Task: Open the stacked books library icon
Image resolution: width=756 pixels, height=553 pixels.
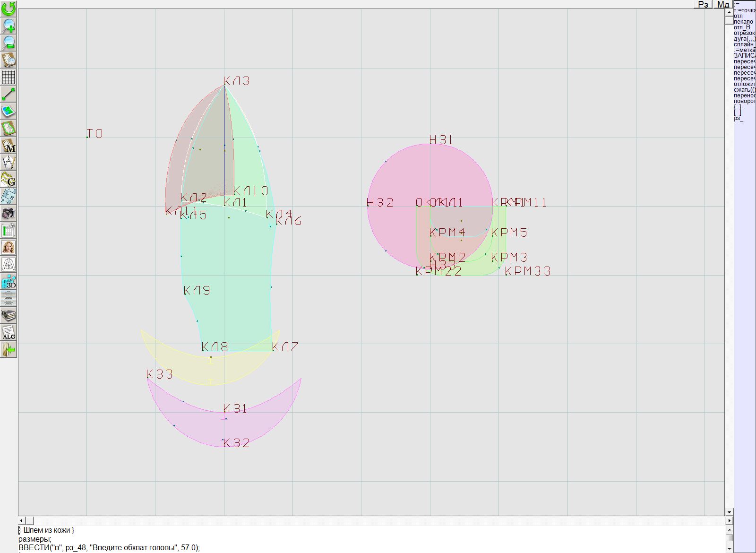Action: tap(9, 316)
